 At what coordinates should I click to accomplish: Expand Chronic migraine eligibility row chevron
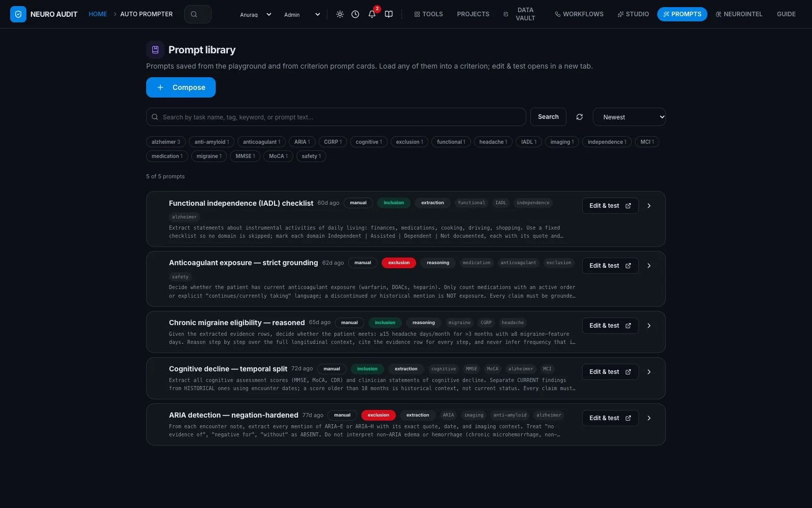click(649, 326)
